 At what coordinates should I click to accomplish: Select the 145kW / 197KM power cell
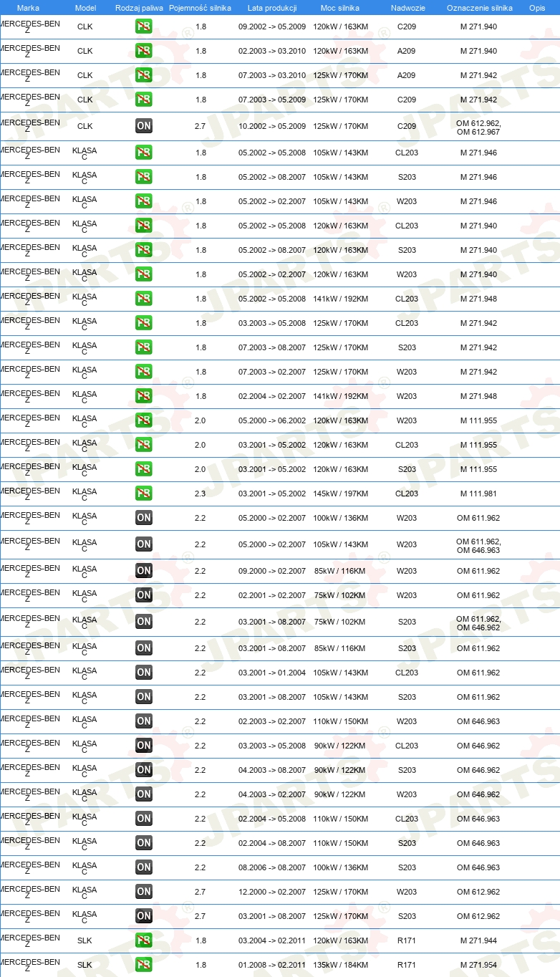click(x=340, y=493)
